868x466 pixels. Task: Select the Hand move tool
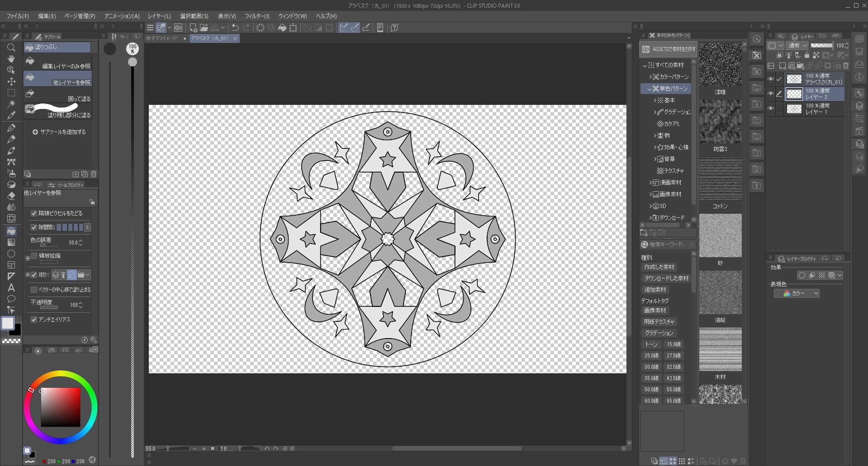tap(11, 59)
